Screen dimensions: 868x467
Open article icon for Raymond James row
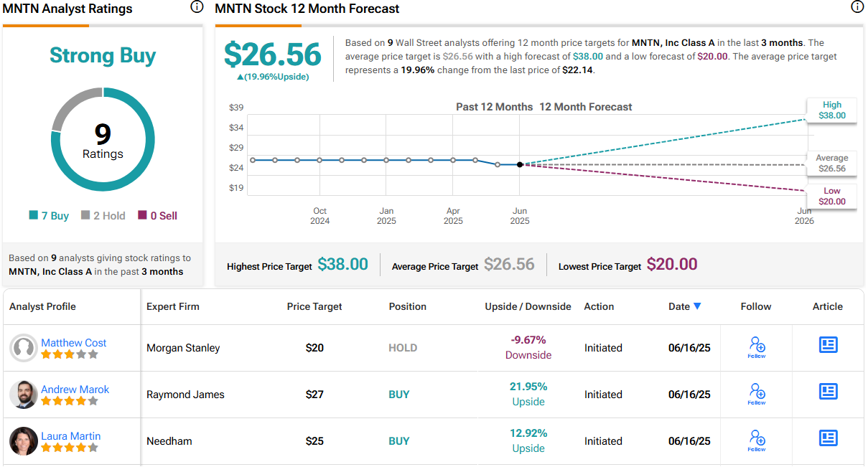pos(829,392)
